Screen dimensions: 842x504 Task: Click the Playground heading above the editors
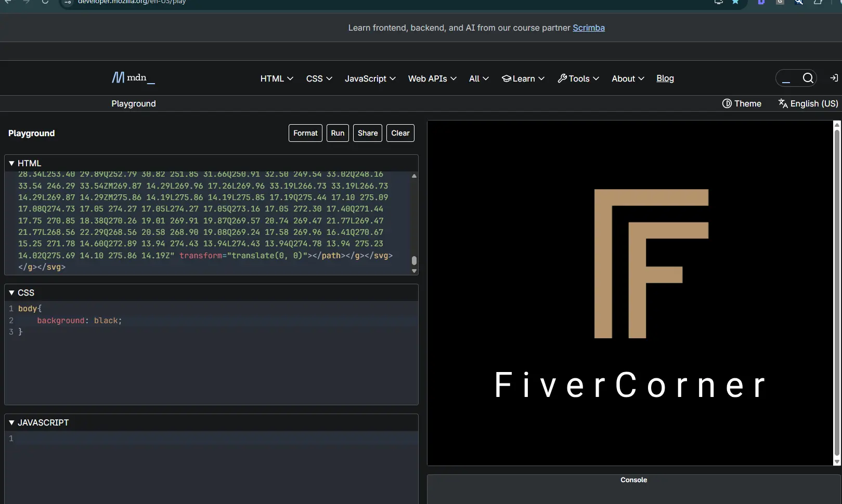click(31, 133)
